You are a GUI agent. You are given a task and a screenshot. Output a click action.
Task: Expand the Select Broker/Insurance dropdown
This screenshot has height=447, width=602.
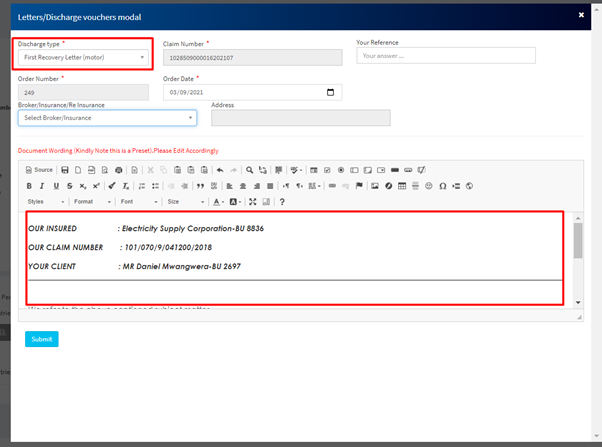[107, 118]
